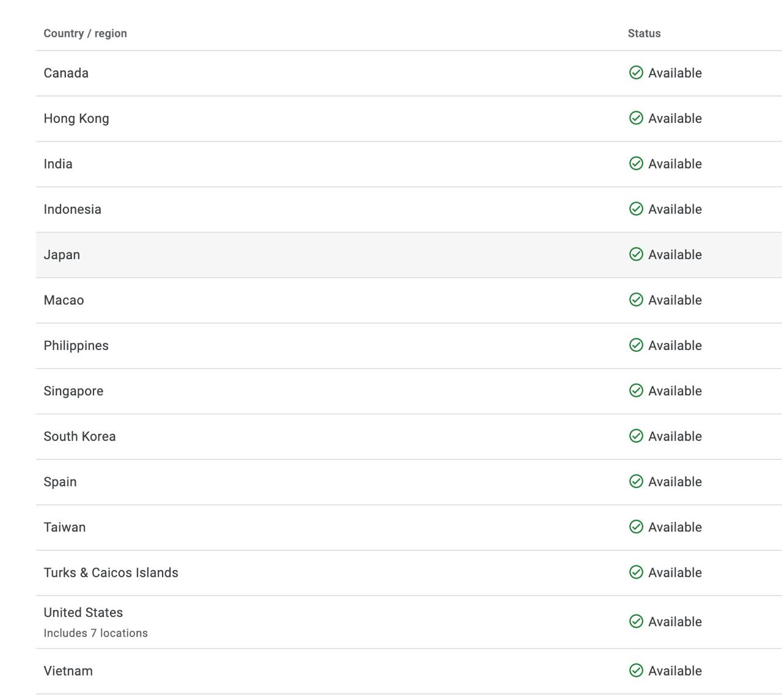Click the green check icon for United States

point(636,621)
